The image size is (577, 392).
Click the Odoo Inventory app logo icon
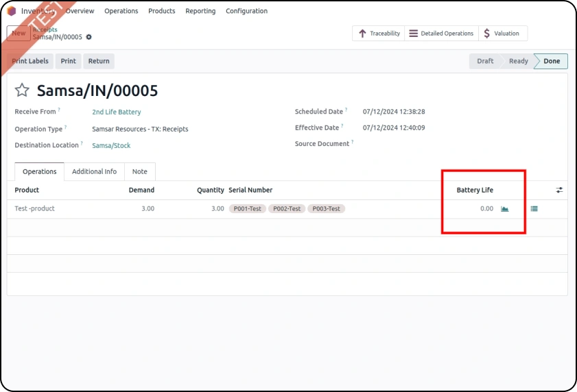click(x=12, y=11)
